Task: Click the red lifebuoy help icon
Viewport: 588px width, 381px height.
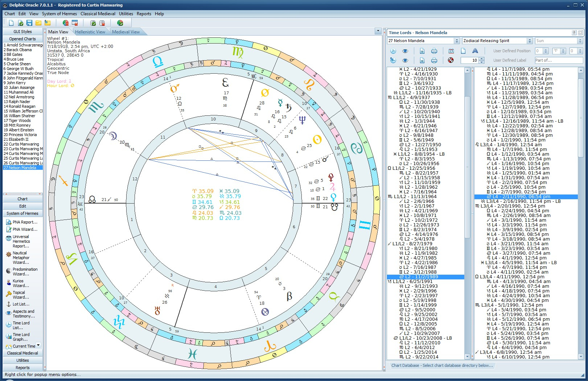Action: [451, 60]
